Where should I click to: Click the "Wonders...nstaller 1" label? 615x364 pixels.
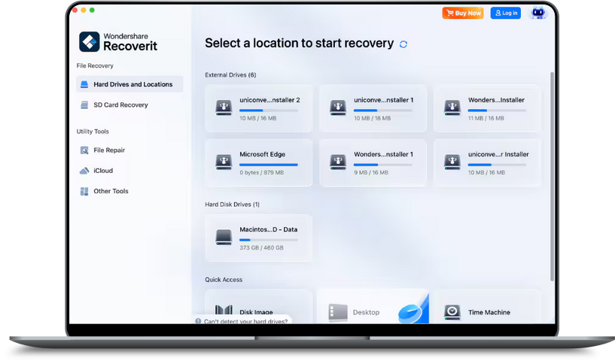point(383,154)
